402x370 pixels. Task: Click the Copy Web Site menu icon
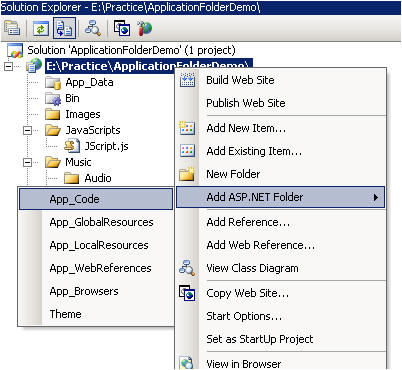[x=187, y=293]
